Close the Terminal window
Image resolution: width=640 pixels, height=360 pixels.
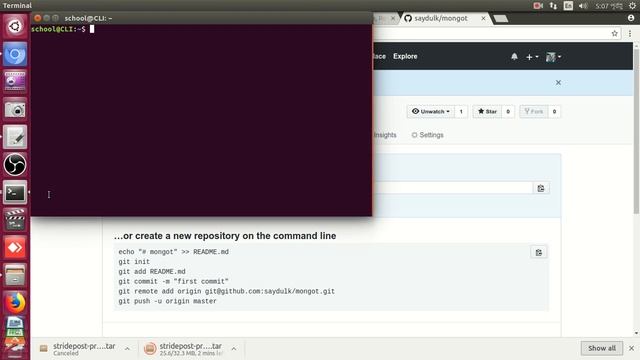(38, 18)
